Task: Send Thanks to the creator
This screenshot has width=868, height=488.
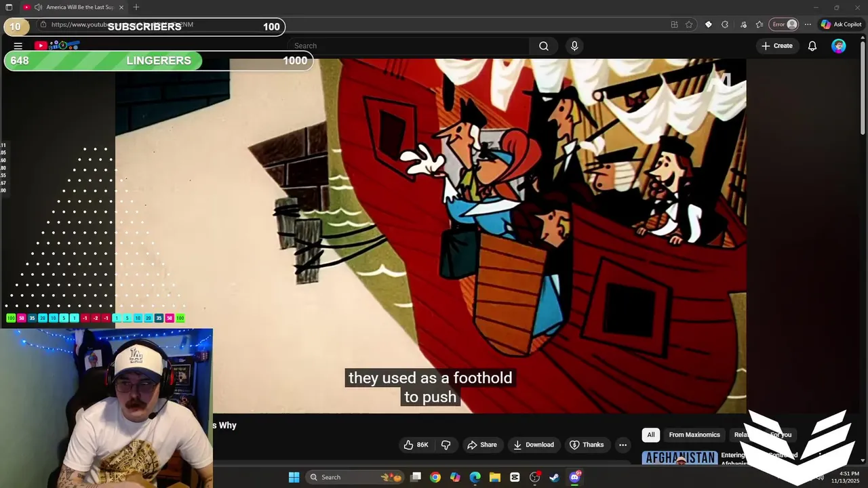Action: point(587,445)
